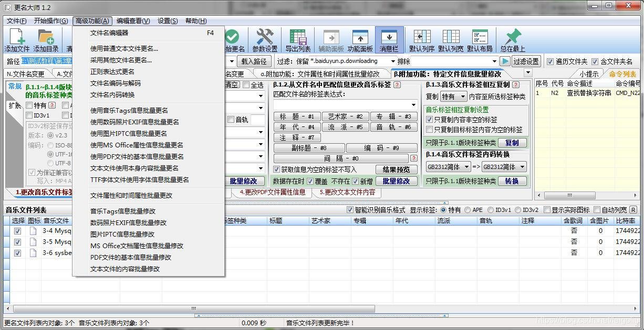Open the 编辑查看(V) menu

click(x=133, y=21)
